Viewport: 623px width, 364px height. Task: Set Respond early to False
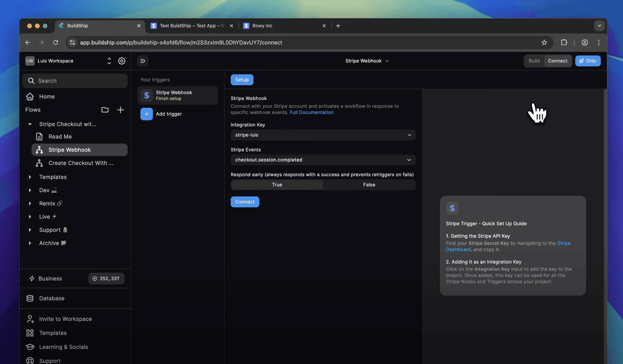pos(369,185)
